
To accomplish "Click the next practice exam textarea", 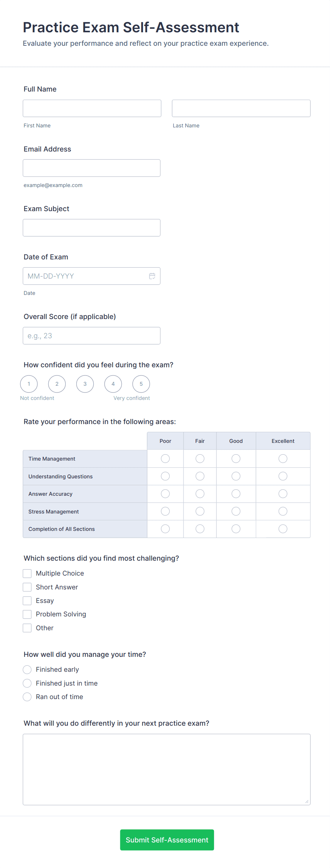I will click(x=166, y=769).
